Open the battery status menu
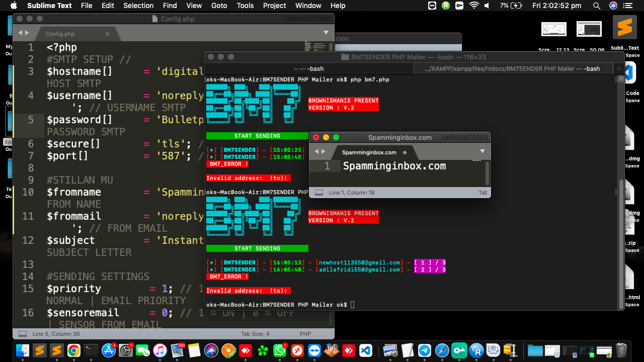This screenshot has width=644, height=362. point(512,6)
